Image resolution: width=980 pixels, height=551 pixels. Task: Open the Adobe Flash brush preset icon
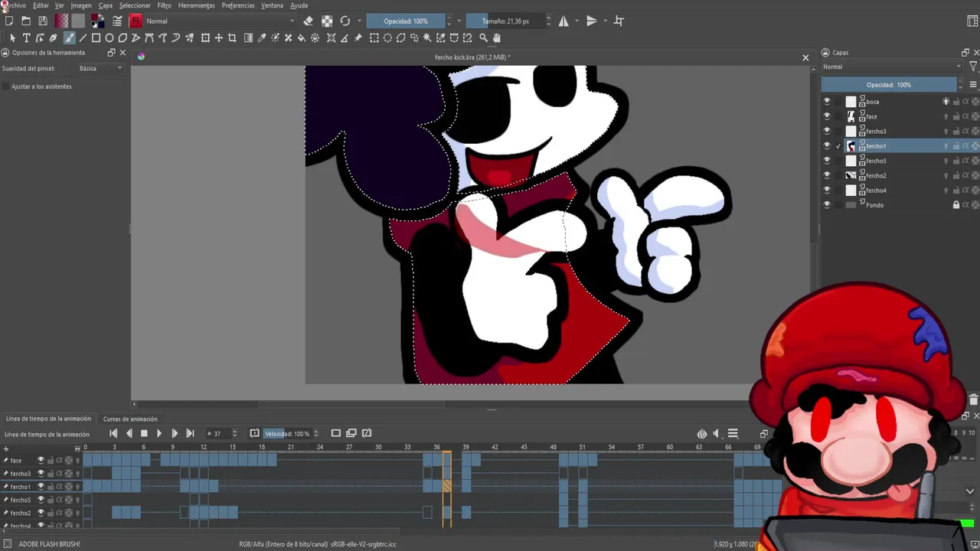pos(136,21)
